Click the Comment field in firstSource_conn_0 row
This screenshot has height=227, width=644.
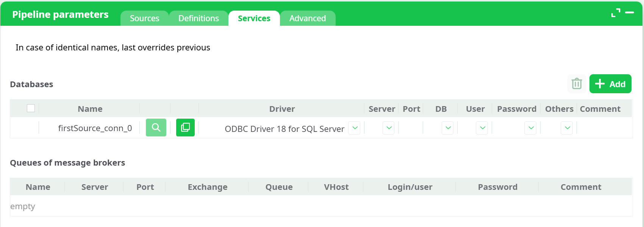(x=604, y=128)
